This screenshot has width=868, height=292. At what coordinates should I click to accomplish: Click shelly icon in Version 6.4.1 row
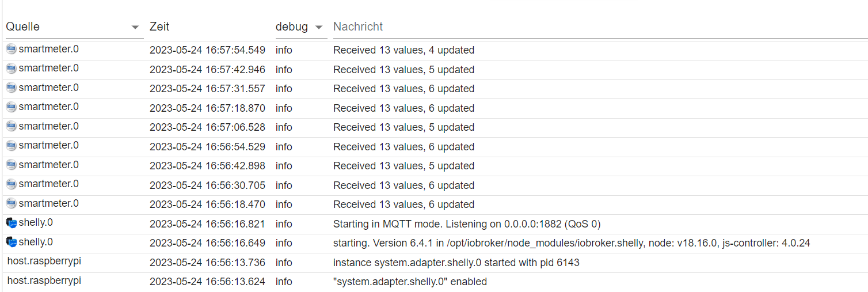(x=11, y=242)
